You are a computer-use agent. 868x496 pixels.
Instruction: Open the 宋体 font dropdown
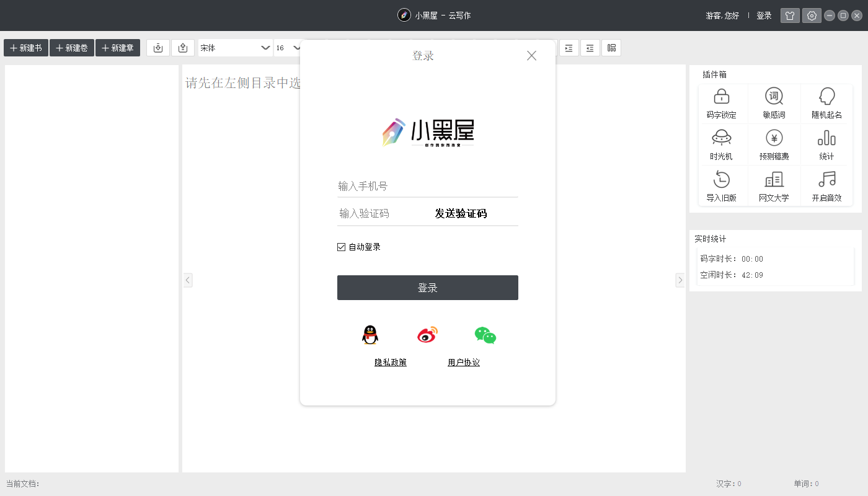click(235, 48)
